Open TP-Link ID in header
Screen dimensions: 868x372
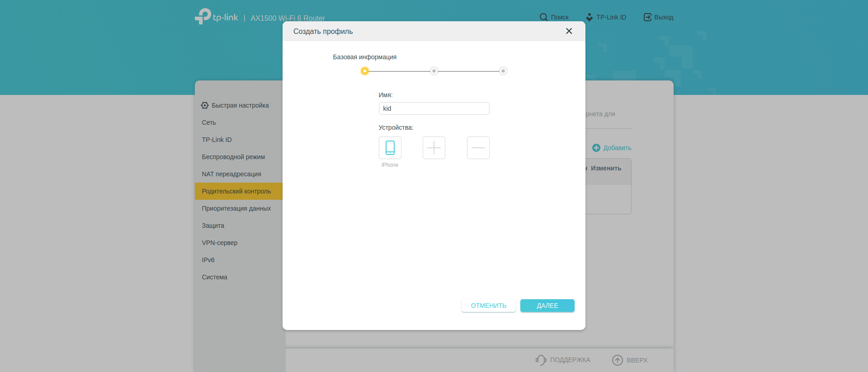click(606, 17)
